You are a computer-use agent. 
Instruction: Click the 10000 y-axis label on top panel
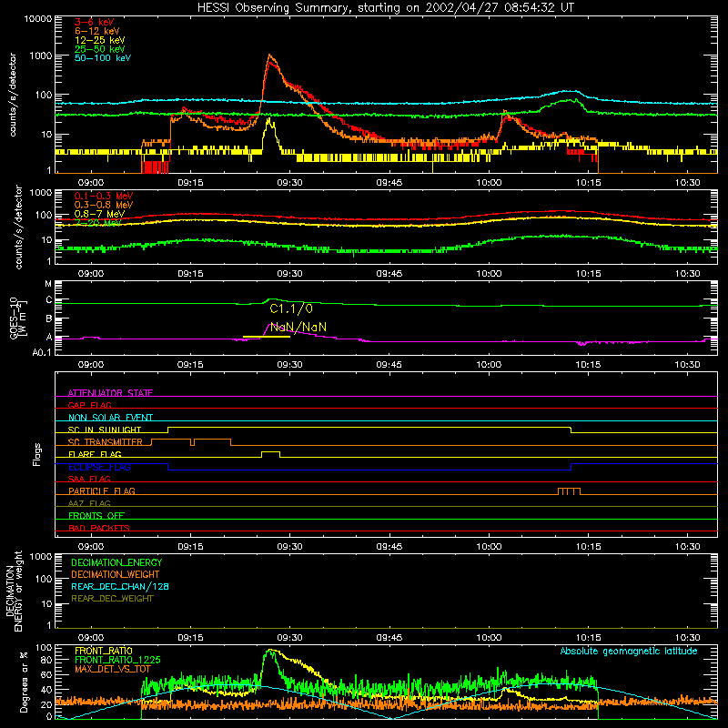[x=38, y=18]
